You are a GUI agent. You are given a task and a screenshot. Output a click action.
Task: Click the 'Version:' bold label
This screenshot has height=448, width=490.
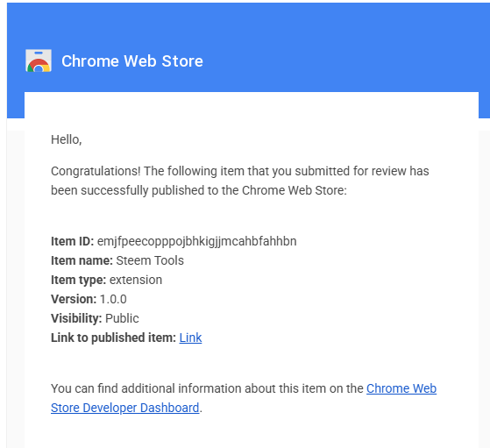click(74, 299)
